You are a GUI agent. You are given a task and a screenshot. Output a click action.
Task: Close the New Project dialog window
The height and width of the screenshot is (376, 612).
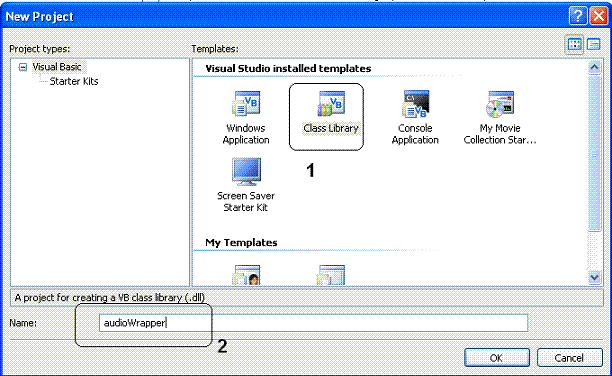point(599,16)
